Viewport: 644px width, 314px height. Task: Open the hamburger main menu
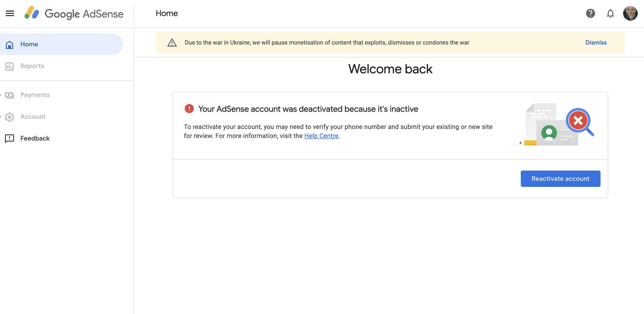(x=10, y=13)
